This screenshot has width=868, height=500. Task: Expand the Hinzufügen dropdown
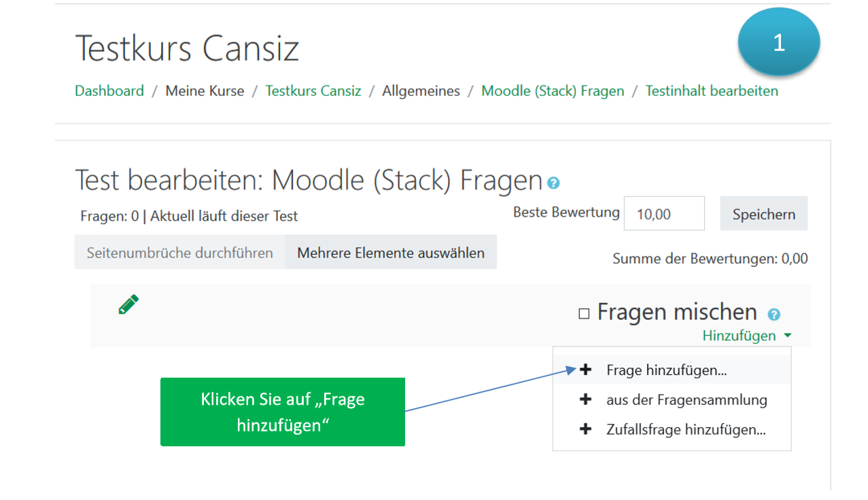pyautogui.click(x=746, y=336)
